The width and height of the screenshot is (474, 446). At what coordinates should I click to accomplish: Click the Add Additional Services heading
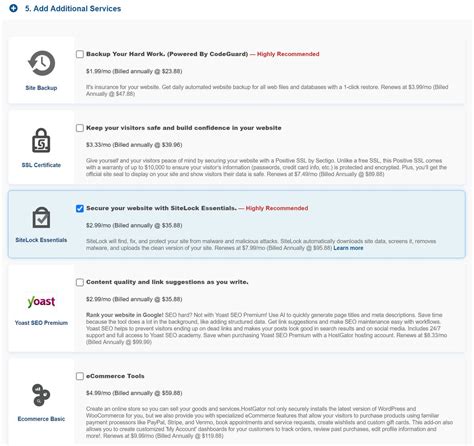[x=73, y=9]
